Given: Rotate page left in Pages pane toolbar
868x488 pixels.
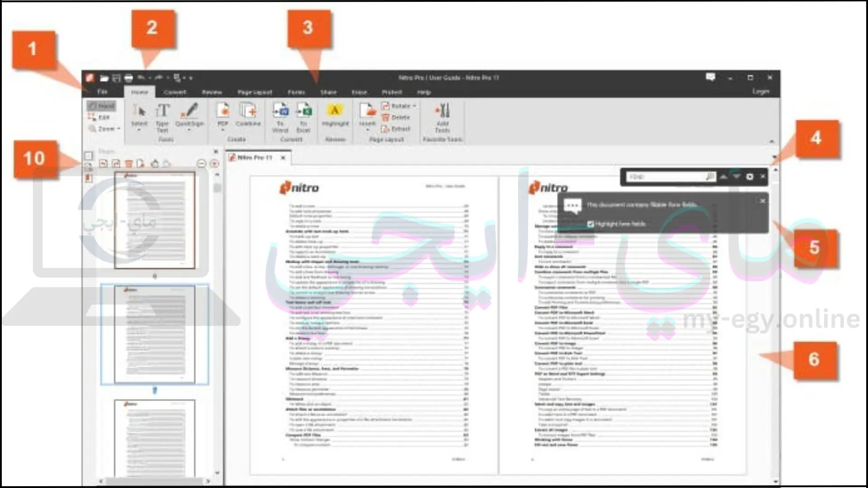Looking at the screenshot, I should tap(104, 164).
